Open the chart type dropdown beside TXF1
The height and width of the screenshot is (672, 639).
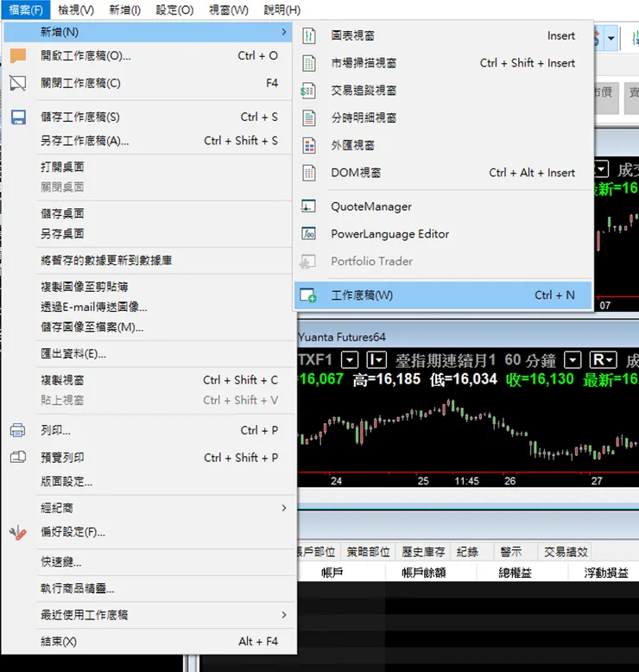pos(376,360)
